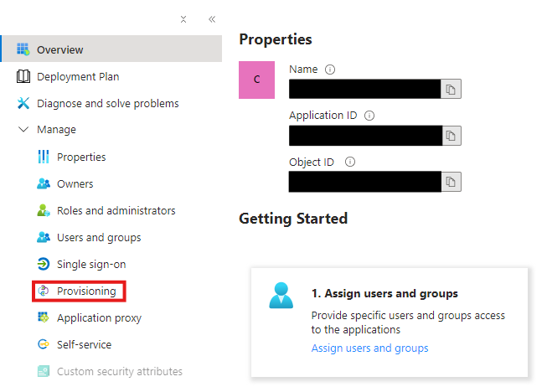Click the Getting Started heading
547x392 pixels.
point(293,219)
